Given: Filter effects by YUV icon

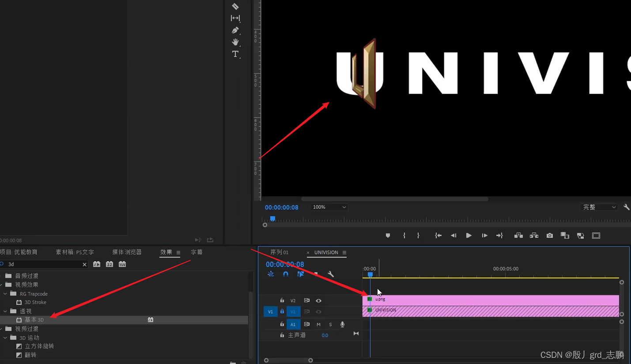Looking at the screenshot, I should [x=122, y=264].
